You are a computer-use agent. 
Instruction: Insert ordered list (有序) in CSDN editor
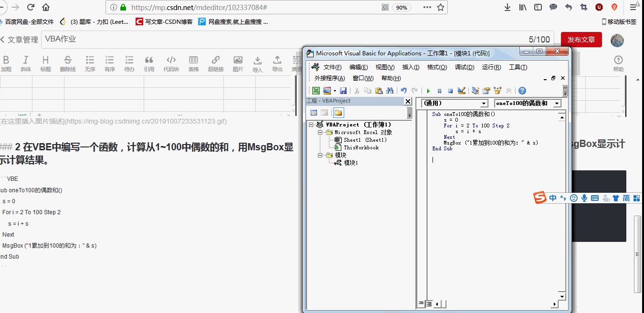[110, 63]
